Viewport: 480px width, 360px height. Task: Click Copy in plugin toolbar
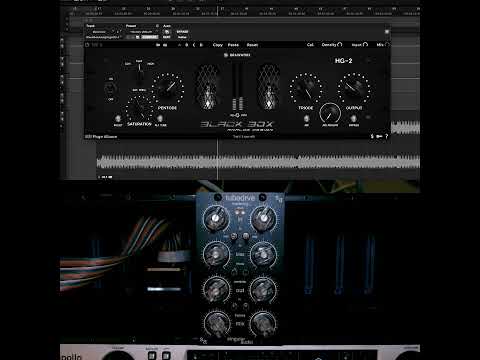click(x=218, y=45)
